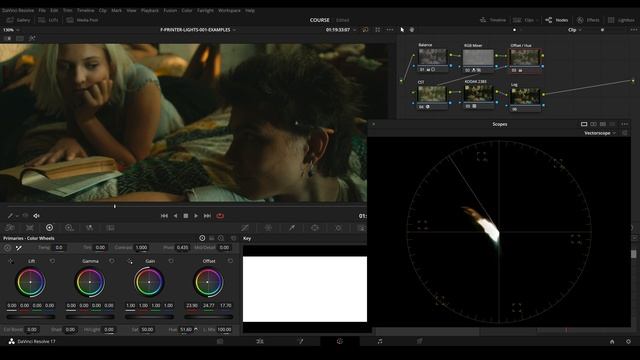Reset the Lift color wheel
The image size is (640, 360).
coord(52,261)
